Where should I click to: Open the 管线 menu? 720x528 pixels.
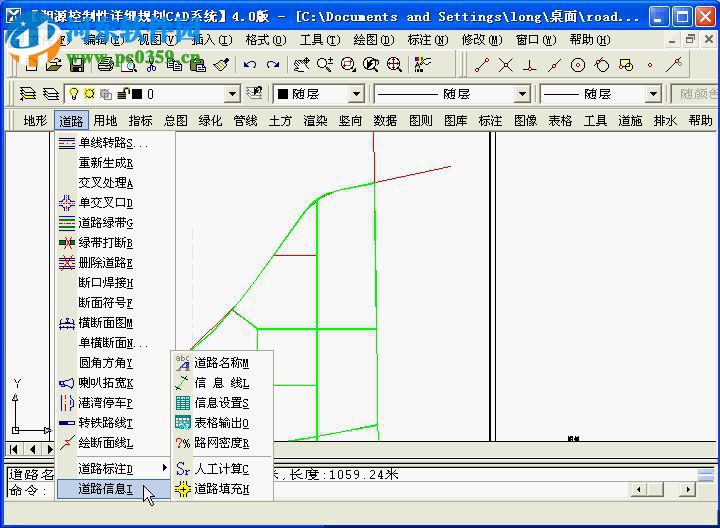245,121
